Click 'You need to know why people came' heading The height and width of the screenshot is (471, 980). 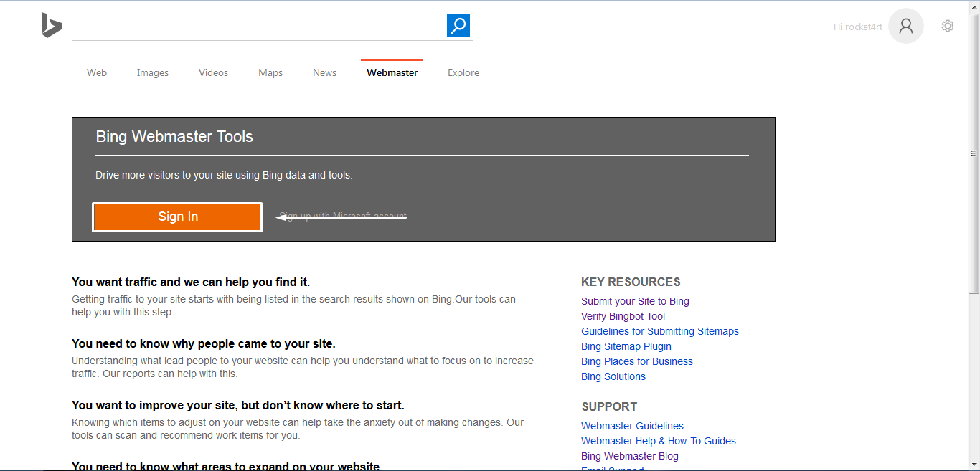coord(204,343)
